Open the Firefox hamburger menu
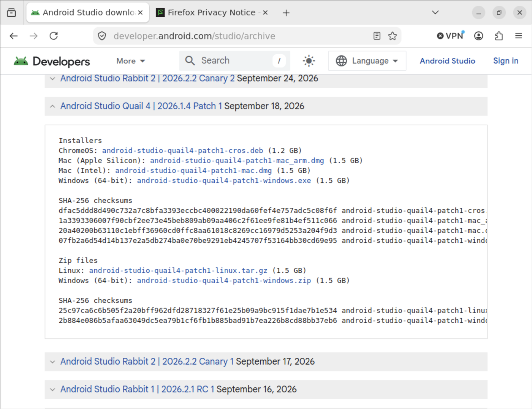Image resolution: width=532 pixels, height=409 pixels. (519, 36)
